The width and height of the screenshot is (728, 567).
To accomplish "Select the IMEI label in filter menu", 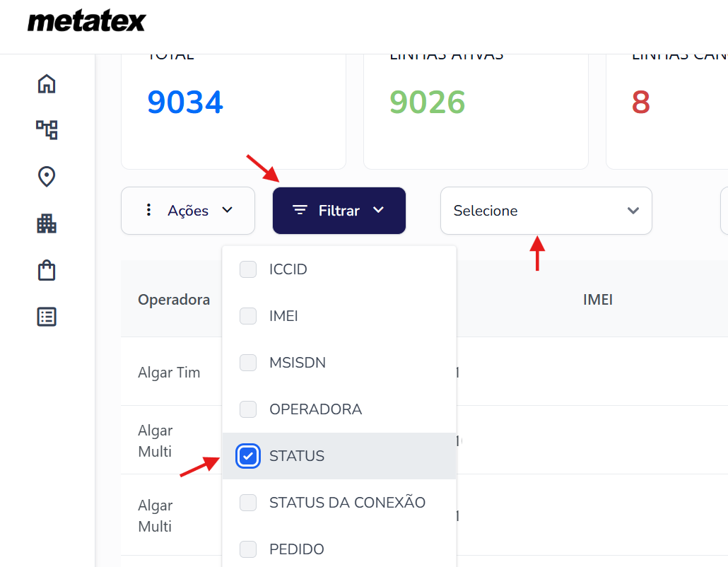I will coord(283,316).
